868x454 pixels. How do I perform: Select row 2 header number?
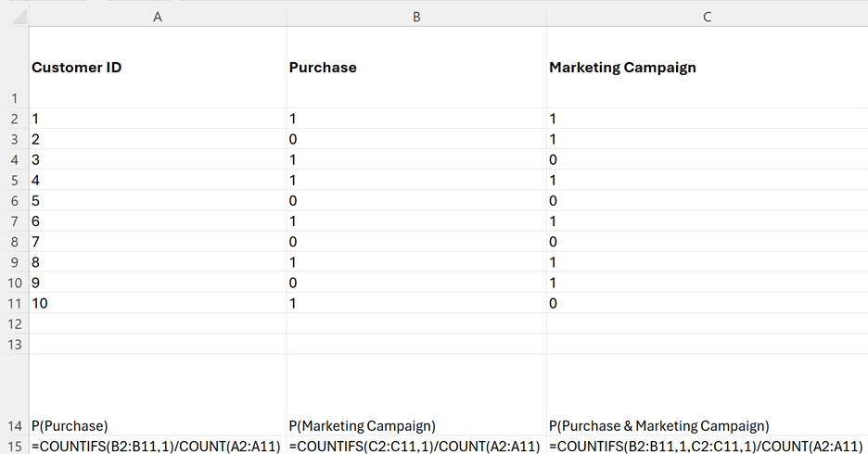pos(13,119)
